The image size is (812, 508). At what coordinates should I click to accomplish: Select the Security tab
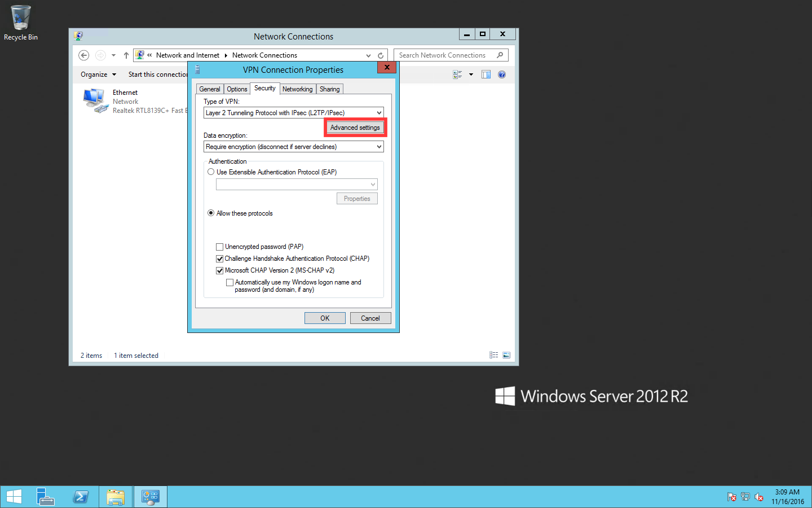coord(265,88)
